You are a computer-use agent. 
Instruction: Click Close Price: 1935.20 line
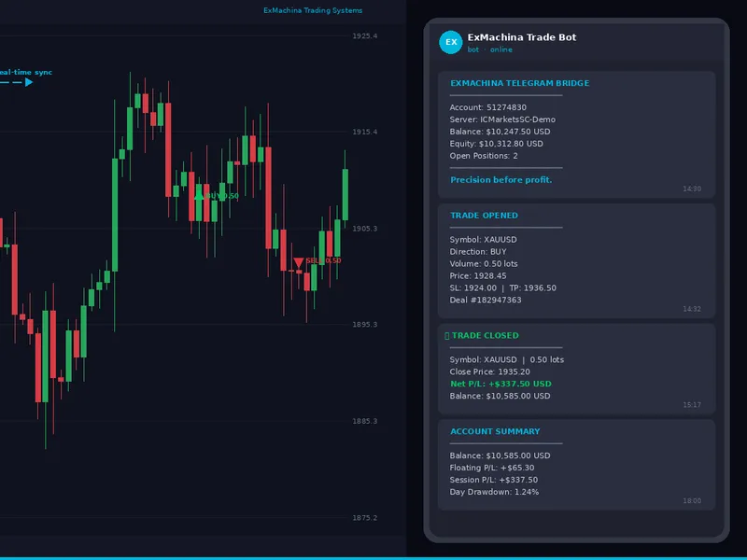489,371
